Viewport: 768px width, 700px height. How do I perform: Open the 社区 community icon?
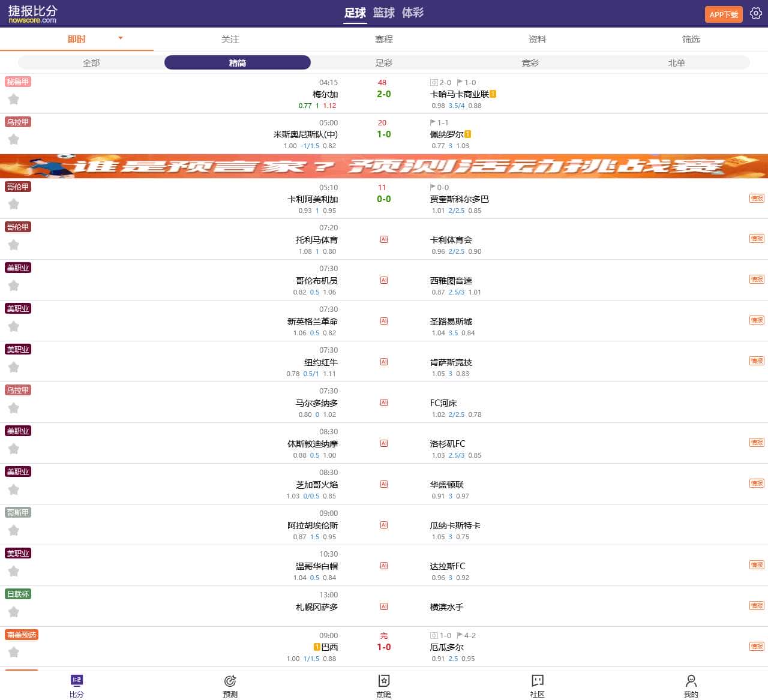point(537,684)
